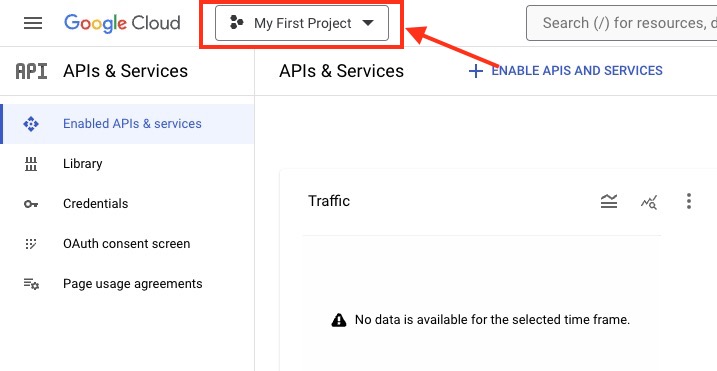Open the hamburger navigation menu
The image size is (717, 371).
[33, 23]
